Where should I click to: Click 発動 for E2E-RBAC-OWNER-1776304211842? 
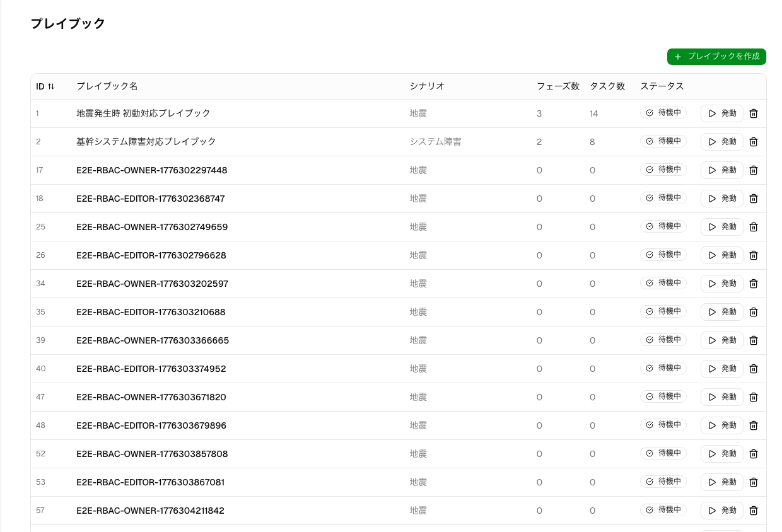click(x=722, y=511)
